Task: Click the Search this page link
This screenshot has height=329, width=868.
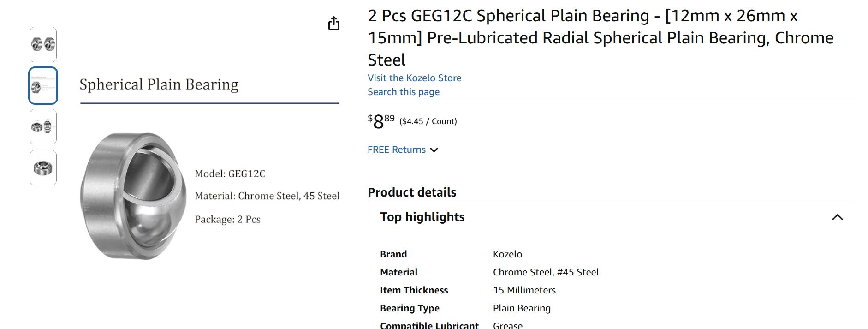Action: (x=403, y=92)
